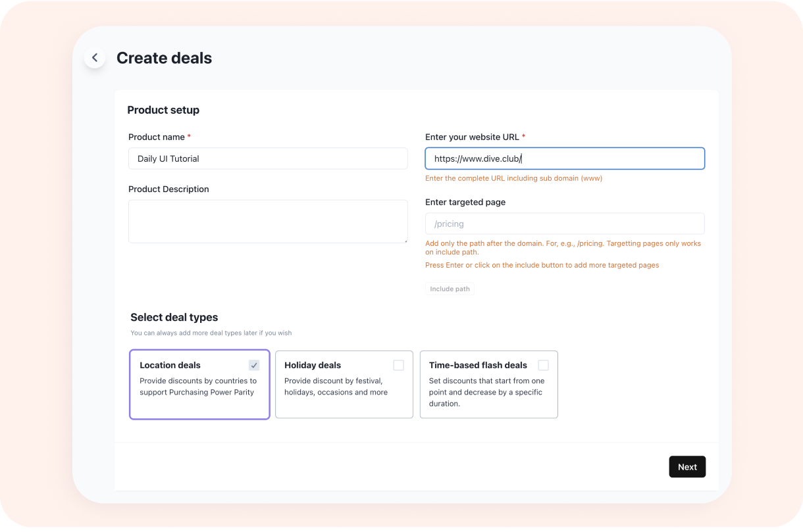Click the targeted page field with /pricing placeholder
The height and width of the screenshot is (532, 803).
[x=565, y=224]
